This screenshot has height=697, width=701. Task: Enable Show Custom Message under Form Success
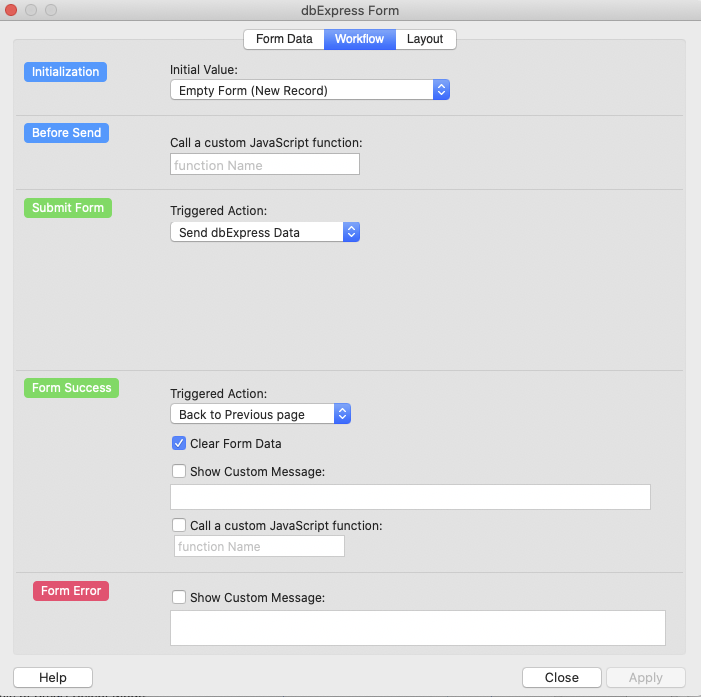click(x=179, y=471)
